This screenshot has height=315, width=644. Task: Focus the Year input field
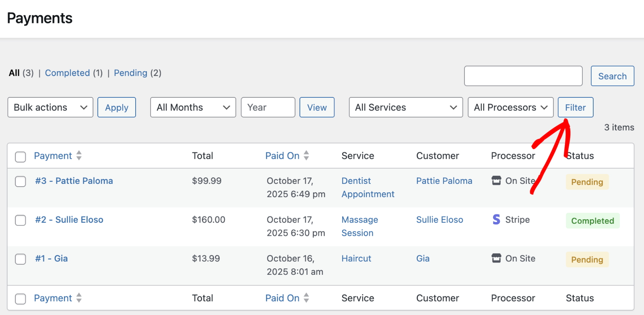click(268, 107)
